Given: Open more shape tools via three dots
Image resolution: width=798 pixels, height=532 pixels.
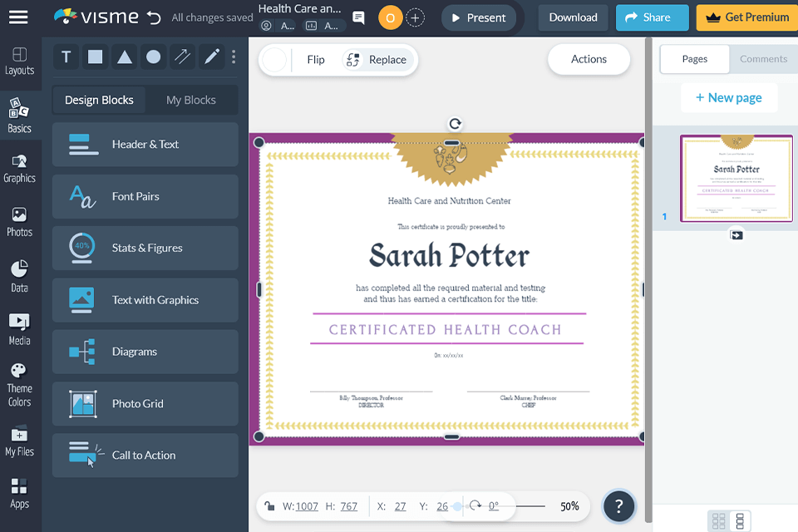Looking at the screenshot, I should [234, 57].
